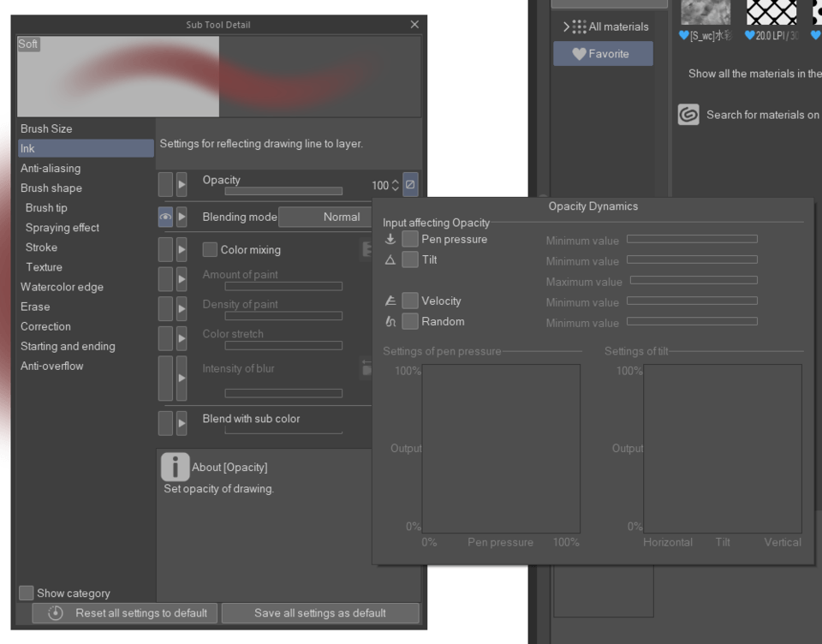
Task: Click the About Opacity info icon
Action: (x=175, y=467)
